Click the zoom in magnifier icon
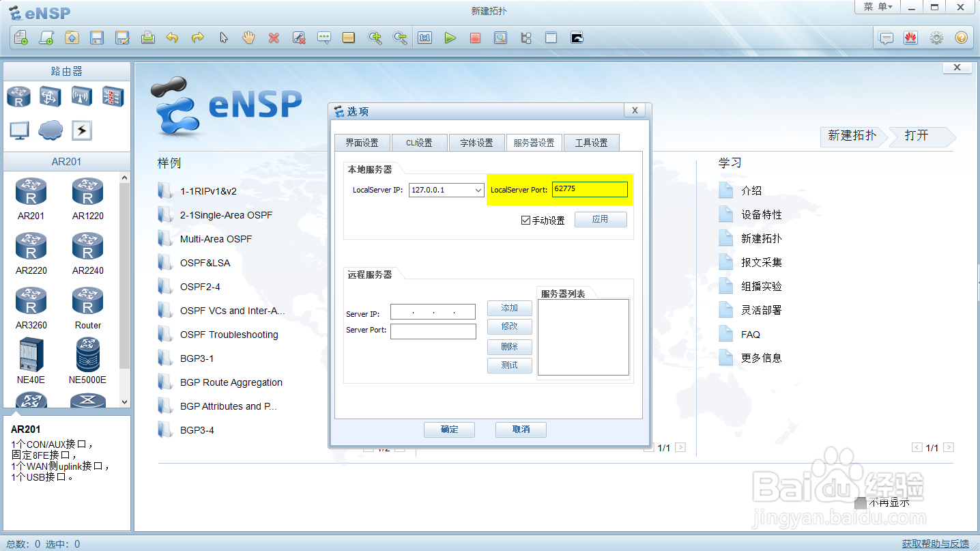 click(x=375, y=38)
